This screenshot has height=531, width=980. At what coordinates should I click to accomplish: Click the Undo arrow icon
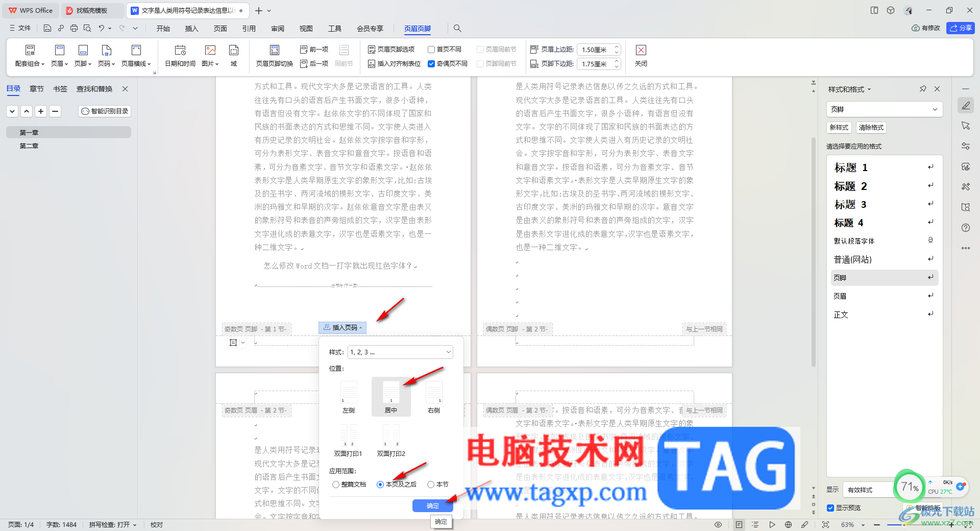101,29
